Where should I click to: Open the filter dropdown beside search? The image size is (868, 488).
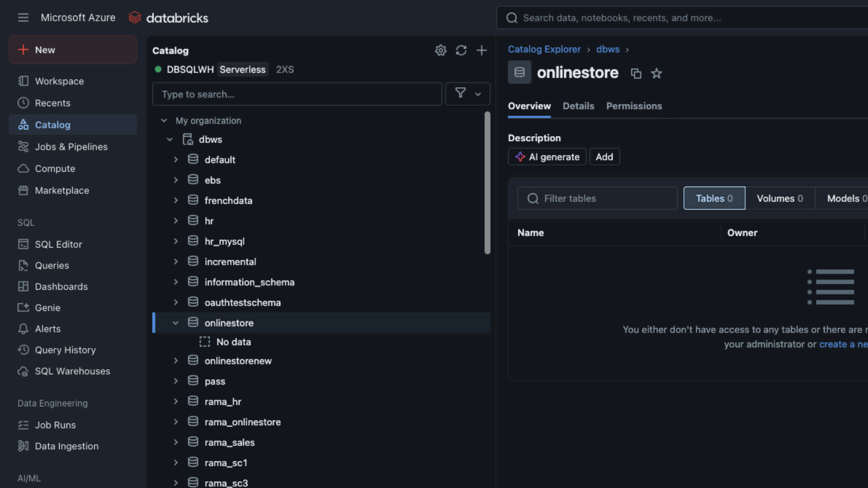pyautogui.click(x=467, y=94)
